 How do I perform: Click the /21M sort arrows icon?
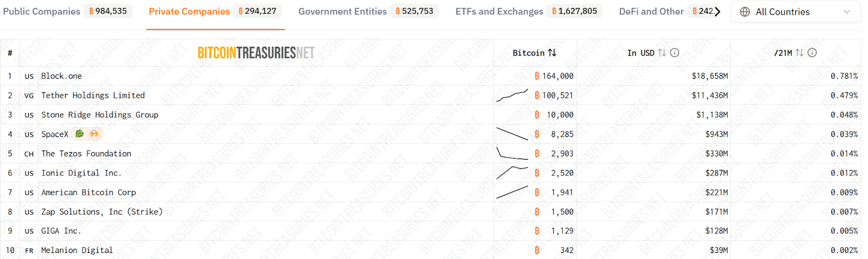point(800,53)
